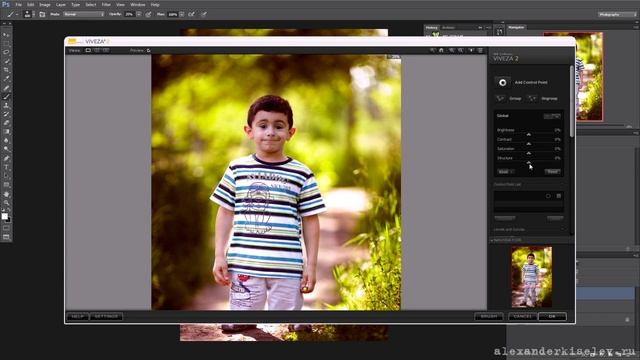Image resolution: width=640 pixels, height=360 pixels.
Task: Switch to the History panel tab
Action: 431,28
